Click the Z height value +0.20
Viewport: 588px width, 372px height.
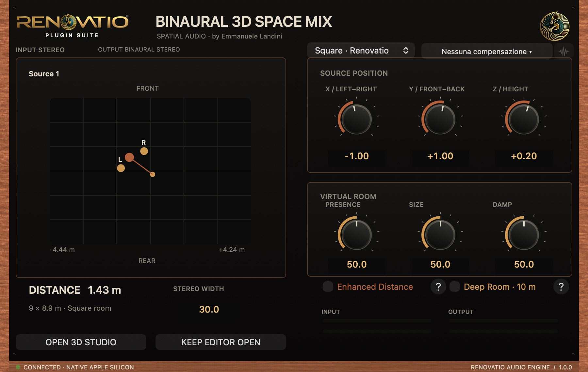[x=524, y=156]
